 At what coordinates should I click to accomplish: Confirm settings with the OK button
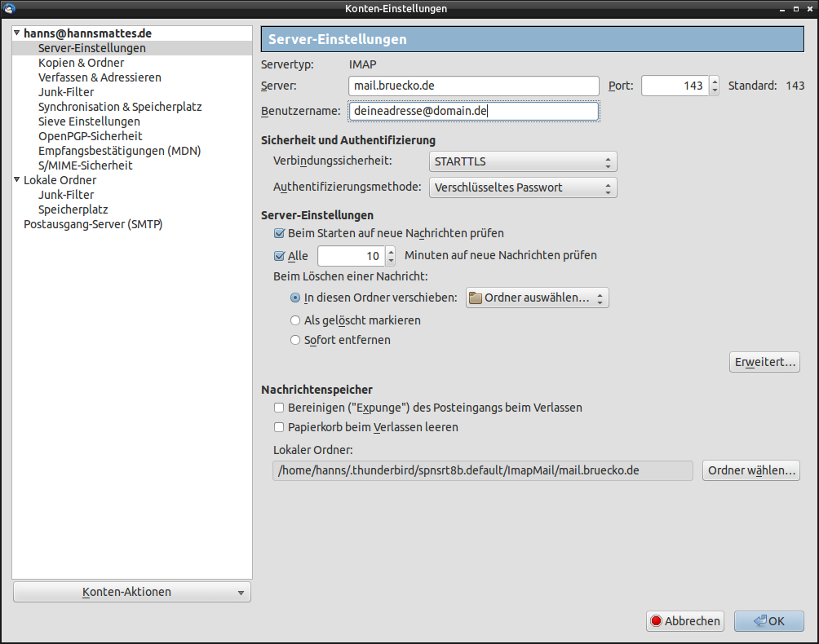click(x=768, y=621)
